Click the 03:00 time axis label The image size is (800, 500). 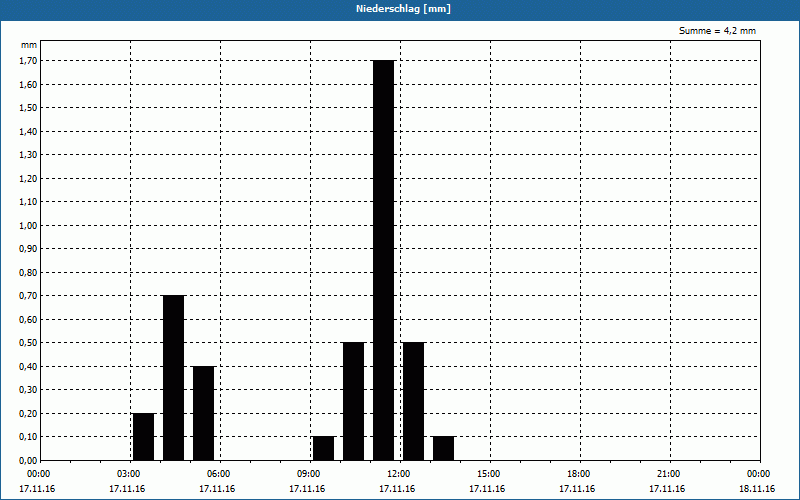(x=128, y=474)
